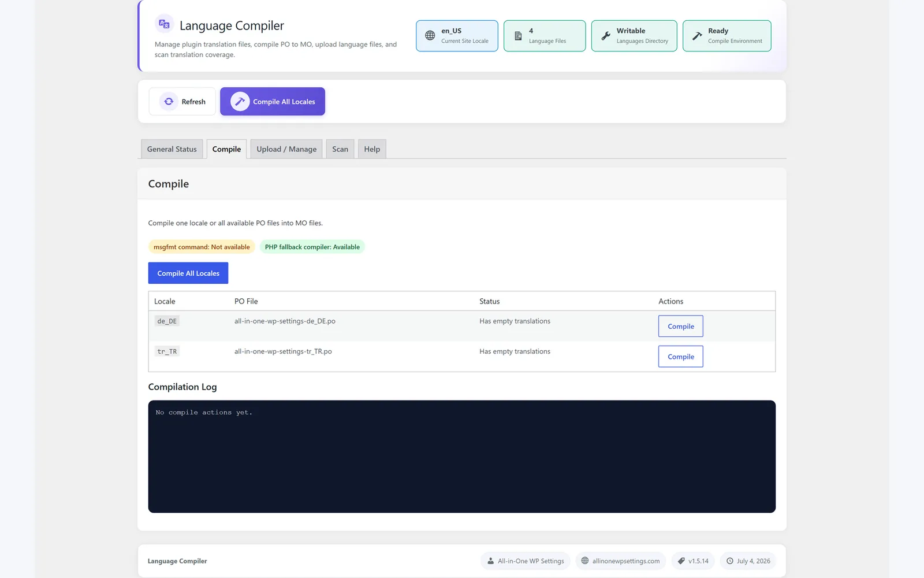
Task: Click the globe icon on en_US card
Action: click(x=430, y=35)
